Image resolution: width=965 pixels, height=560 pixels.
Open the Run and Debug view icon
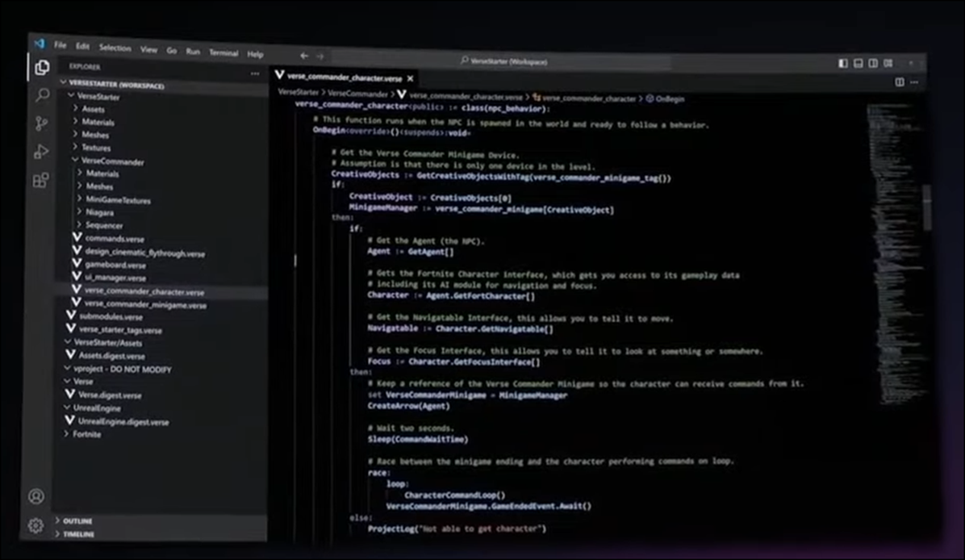[41, 152]
